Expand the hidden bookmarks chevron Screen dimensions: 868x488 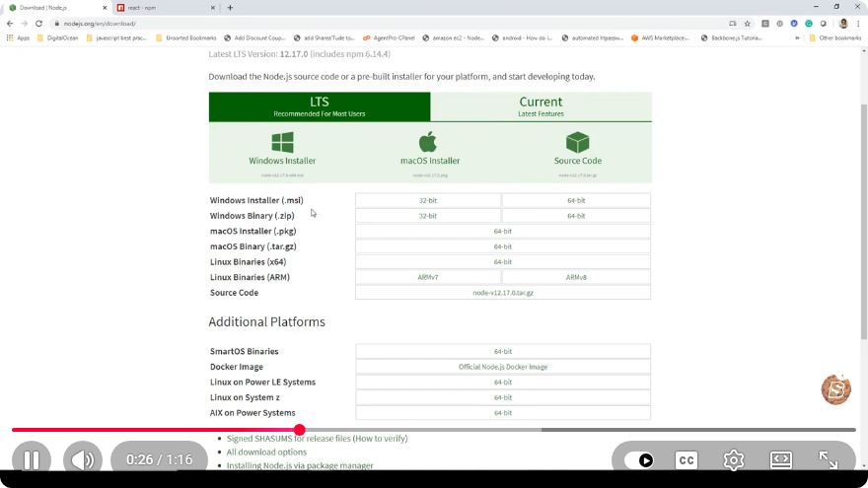(x=797, y=38)
